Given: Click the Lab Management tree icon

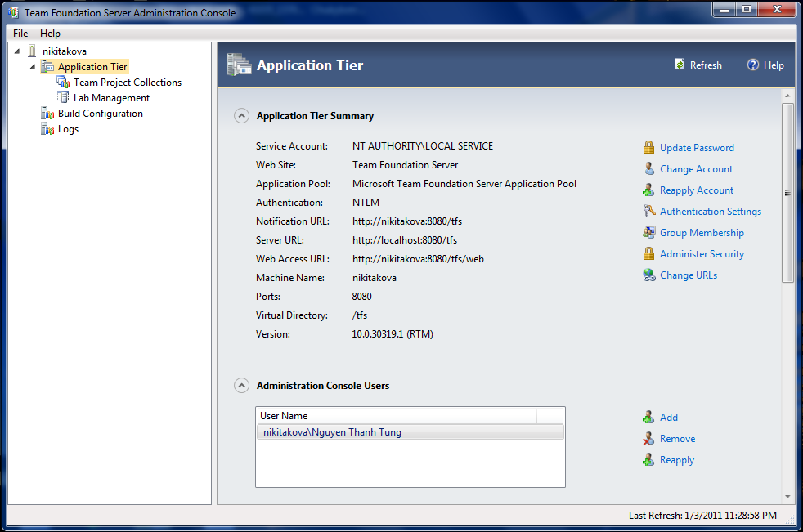Looking at the screenshot, I should coord(63,97).
